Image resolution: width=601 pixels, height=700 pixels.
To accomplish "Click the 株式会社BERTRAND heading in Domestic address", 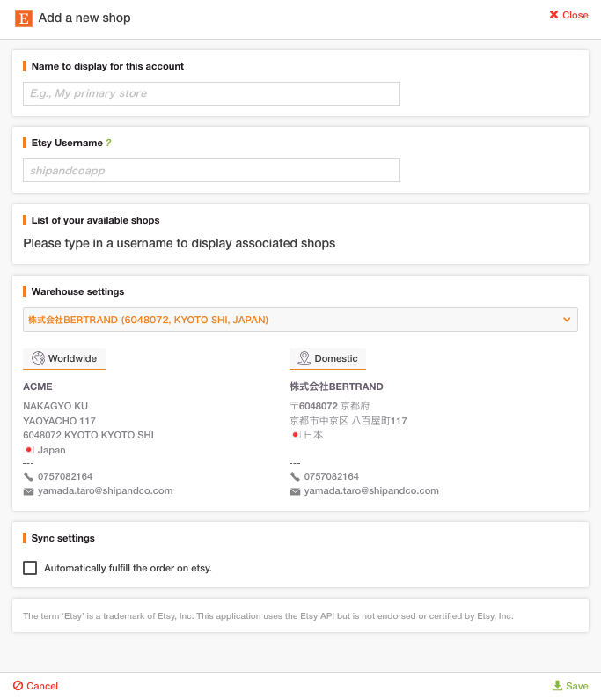I will click(336, 387).
